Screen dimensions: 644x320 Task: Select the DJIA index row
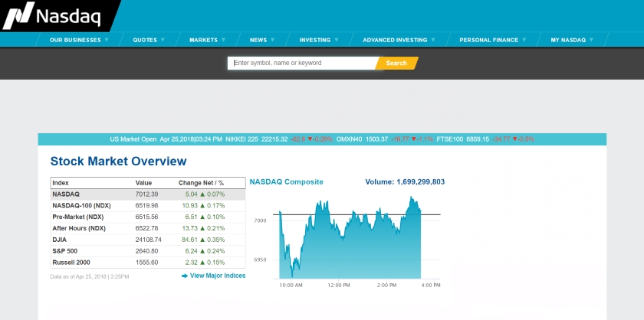(148, 240)
